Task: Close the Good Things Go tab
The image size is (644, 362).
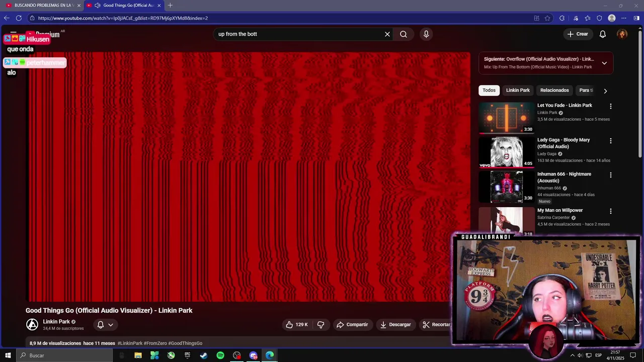Action: point(159,6)
